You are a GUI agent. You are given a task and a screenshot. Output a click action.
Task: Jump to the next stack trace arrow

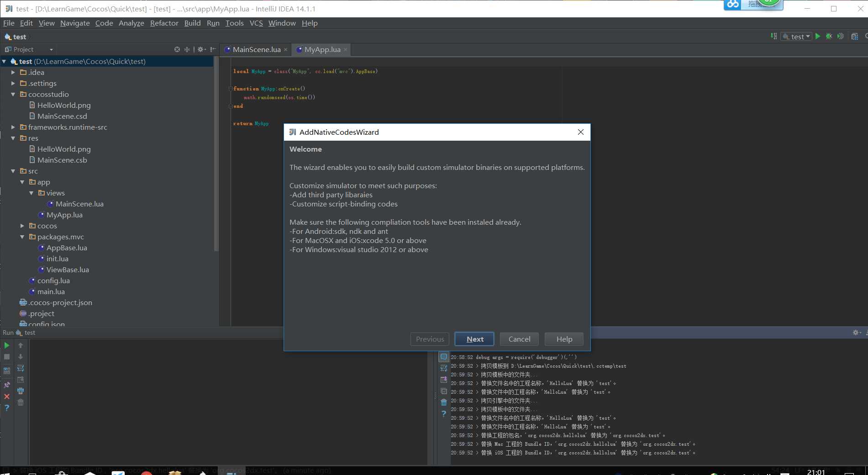click(21, 357)
